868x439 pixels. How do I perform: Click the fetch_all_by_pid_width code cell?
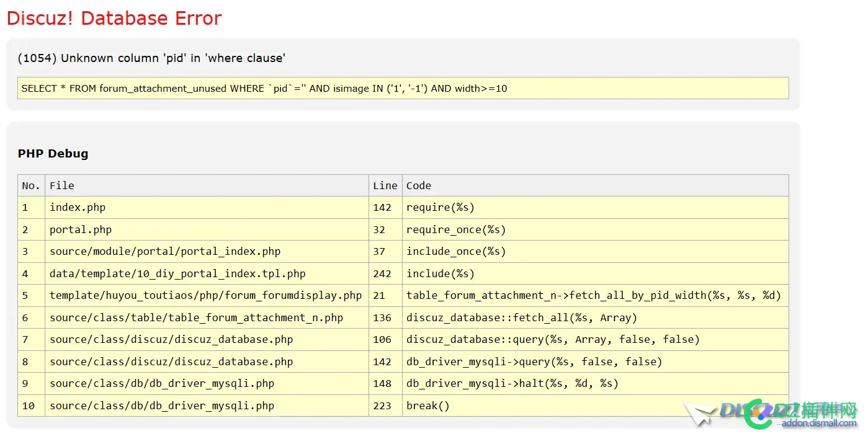pos(593,296)
